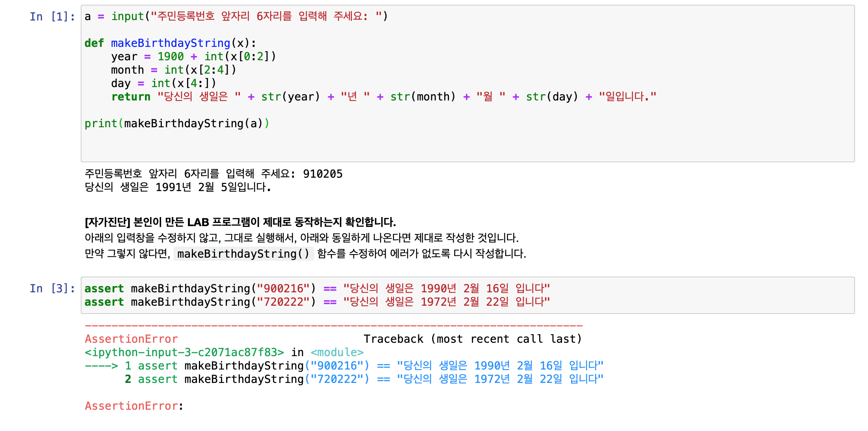Screen dimensions: 868x431
Task: Click the <ipython-input-3-c2071ac87f83> reference
Action: coord(184,353)
